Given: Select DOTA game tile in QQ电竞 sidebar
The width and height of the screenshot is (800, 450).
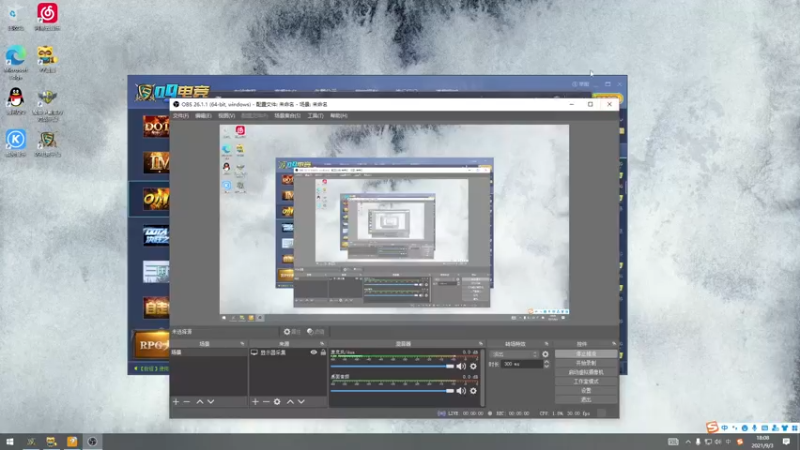Looking at the screenshot, I should pos(156,126).
